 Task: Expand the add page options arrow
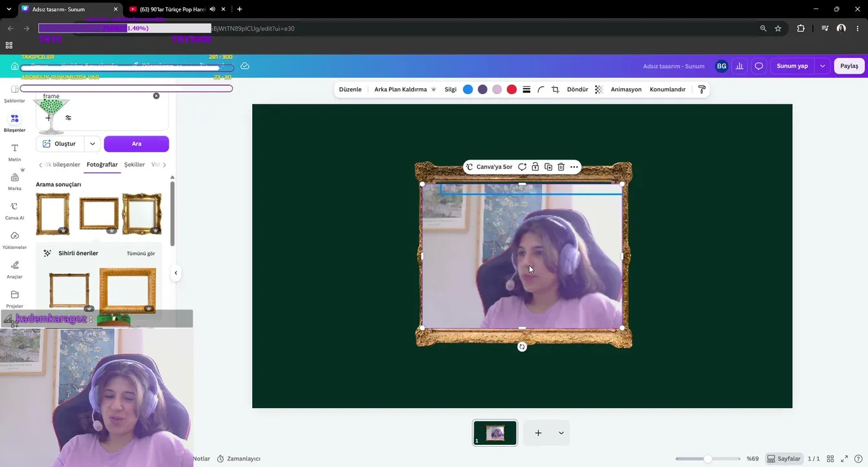561,433
